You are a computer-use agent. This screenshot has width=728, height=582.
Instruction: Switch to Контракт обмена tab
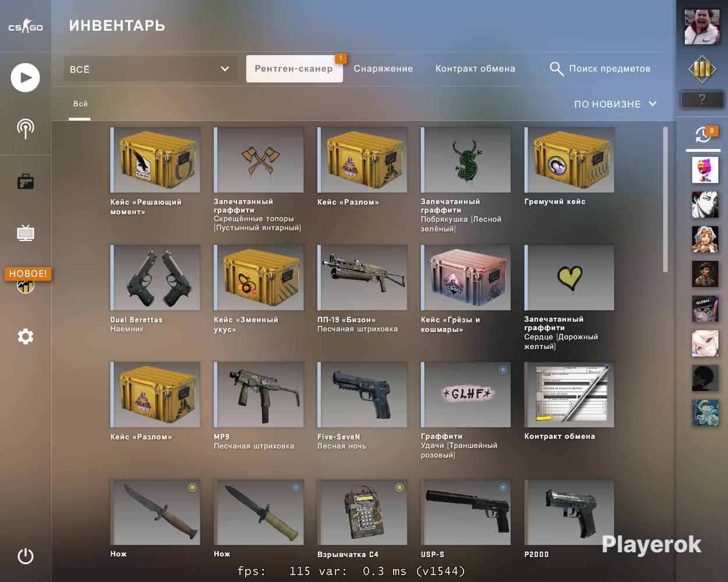click(x=475, y=69)
